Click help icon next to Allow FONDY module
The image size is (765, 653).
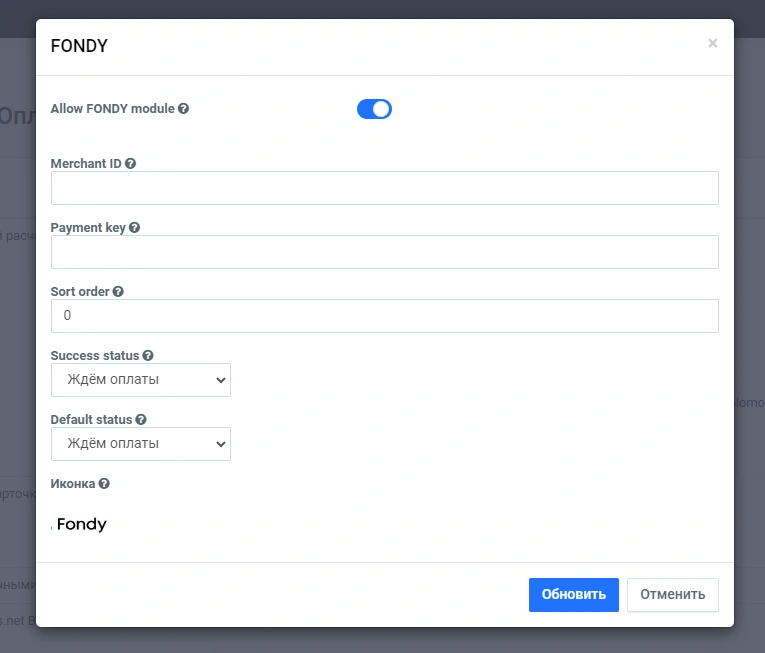(x=184, y=109)
